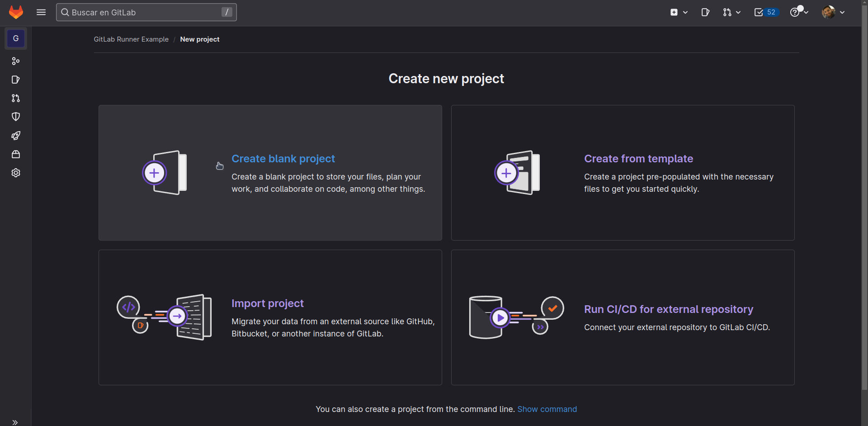The height and width of the screenshot is (426, 868).
Task: Open the hamburger main menu
Action: coord(41,12)
